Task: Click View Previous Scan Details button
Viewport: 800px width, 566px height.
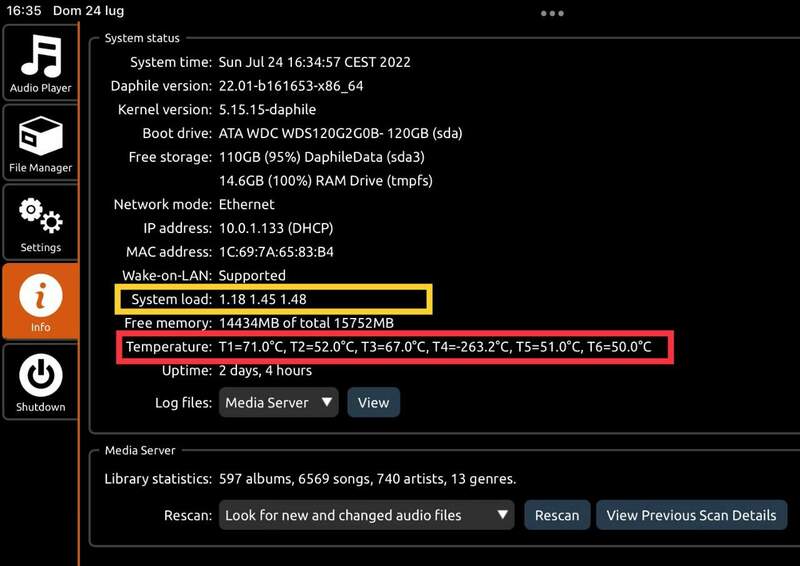Action: pos(691,515)
